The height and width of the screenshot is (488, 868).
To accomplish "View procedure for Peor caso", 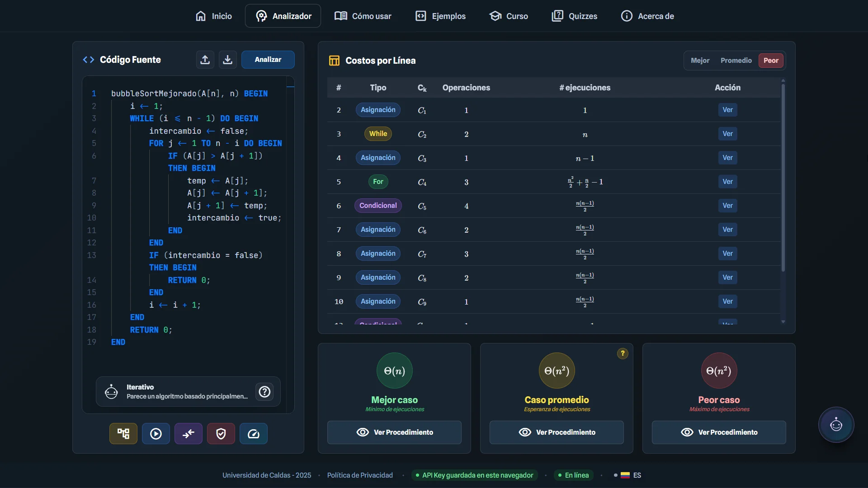I will (x=719, y=432).
